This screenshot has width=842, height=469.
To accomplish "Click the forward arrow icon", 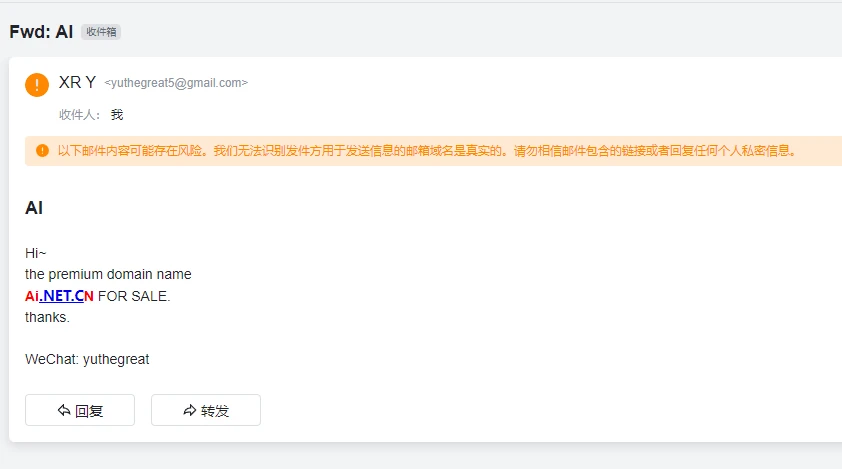I will pyautogui.click(x=190, y=410).
